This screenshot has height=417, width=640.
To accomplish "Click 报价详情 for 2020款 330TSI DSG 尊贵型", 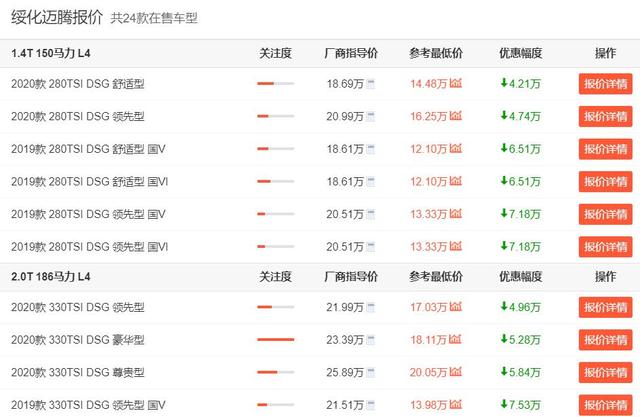I will (x=605, y=372).
